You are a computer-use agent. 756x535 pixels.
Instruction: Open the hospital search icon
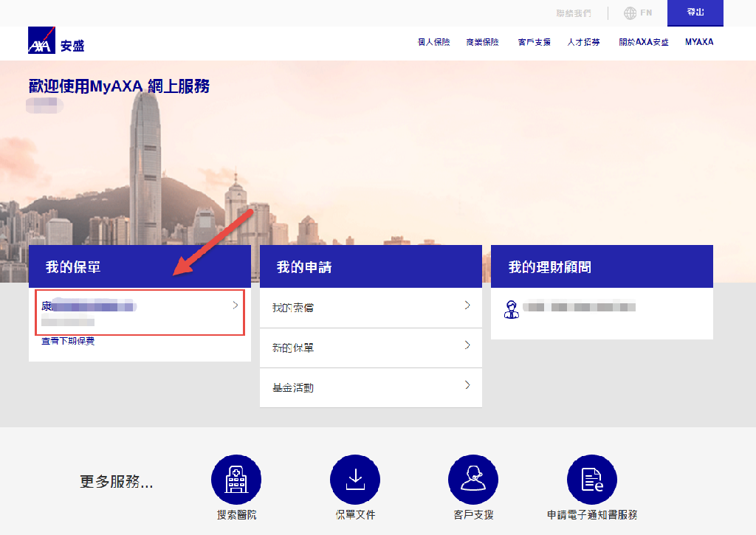pos(236,480)
